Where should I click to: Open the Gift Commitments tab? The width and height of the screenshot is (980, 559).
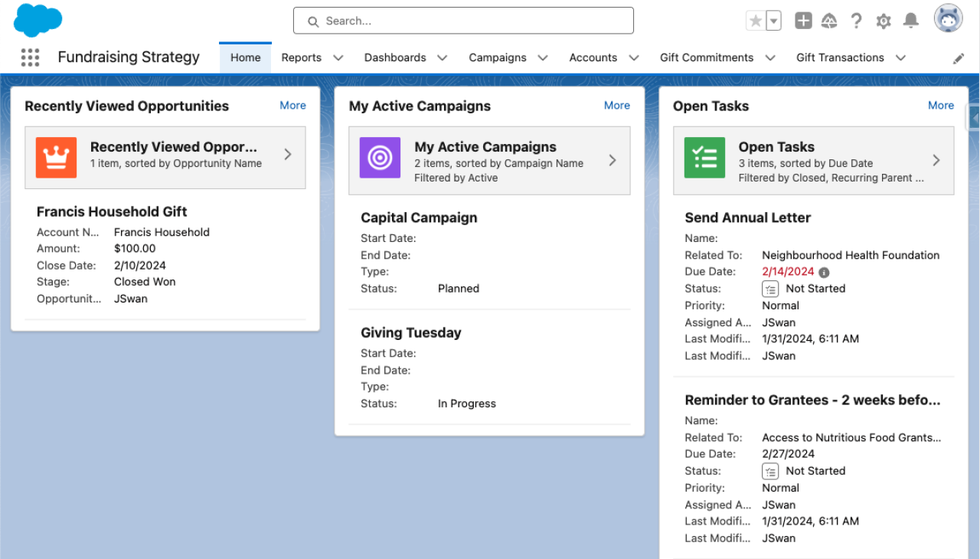[x=707, y=57]
